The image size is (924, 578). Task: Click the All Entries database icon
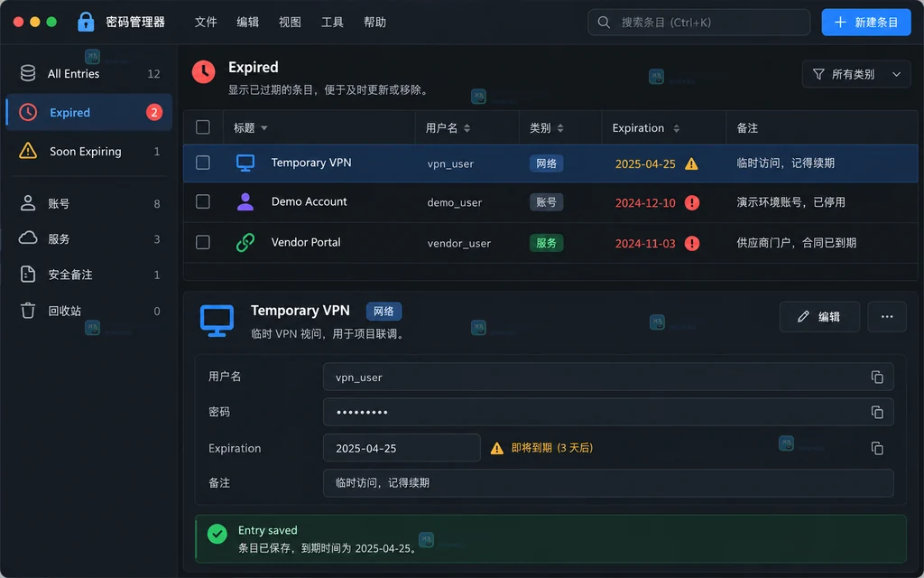[x=28, y=73]
